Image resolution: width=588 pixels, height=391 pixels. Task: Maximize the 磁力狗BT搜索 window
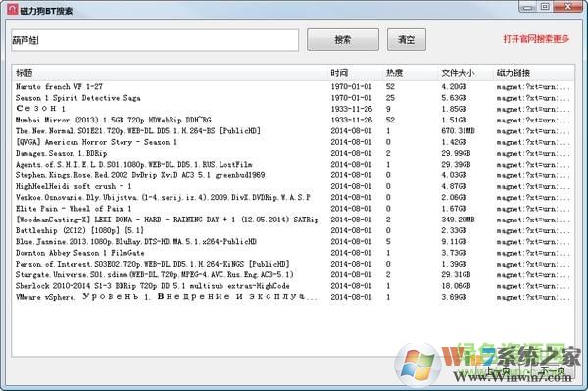[x=545, y=7]
